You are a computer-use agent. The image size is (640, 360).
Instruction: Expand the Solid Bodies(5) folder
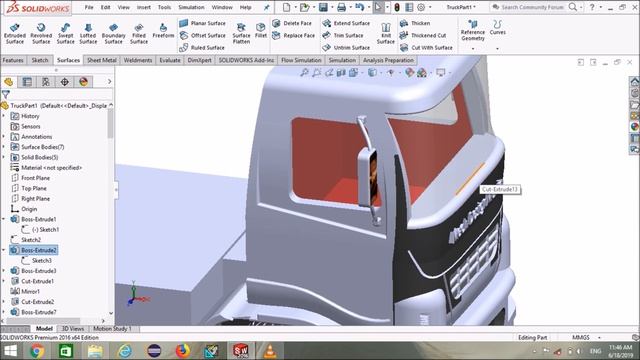(4, 158)
